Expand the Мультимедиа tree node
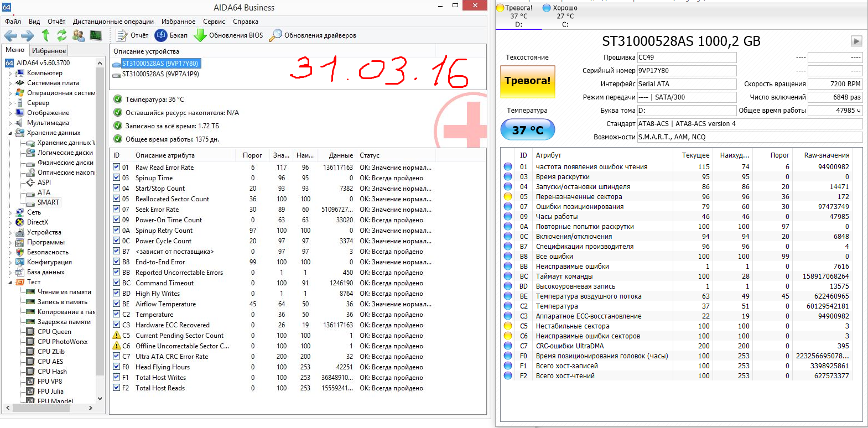 coord(10,123)
